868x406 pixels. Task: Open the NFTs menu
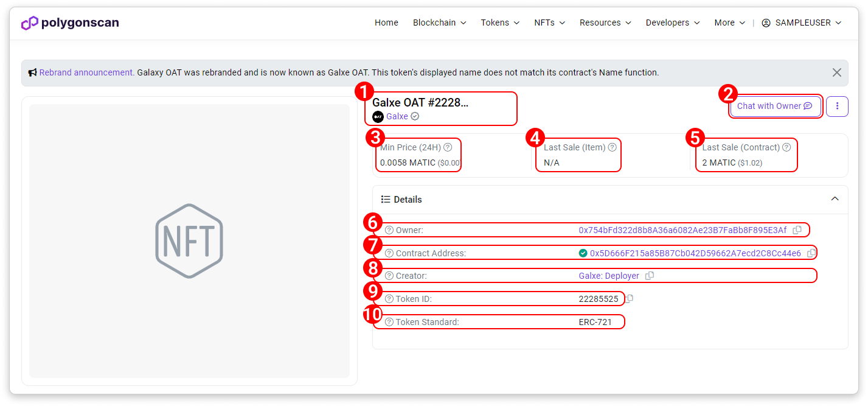(x=549, y=23)
